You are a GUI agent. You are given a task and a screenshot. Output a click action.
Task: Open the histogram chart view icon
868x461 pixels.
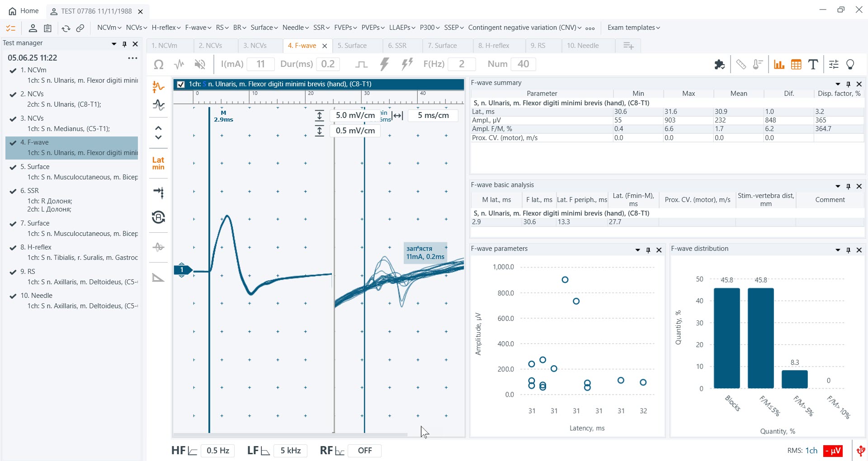coord(778,64)
